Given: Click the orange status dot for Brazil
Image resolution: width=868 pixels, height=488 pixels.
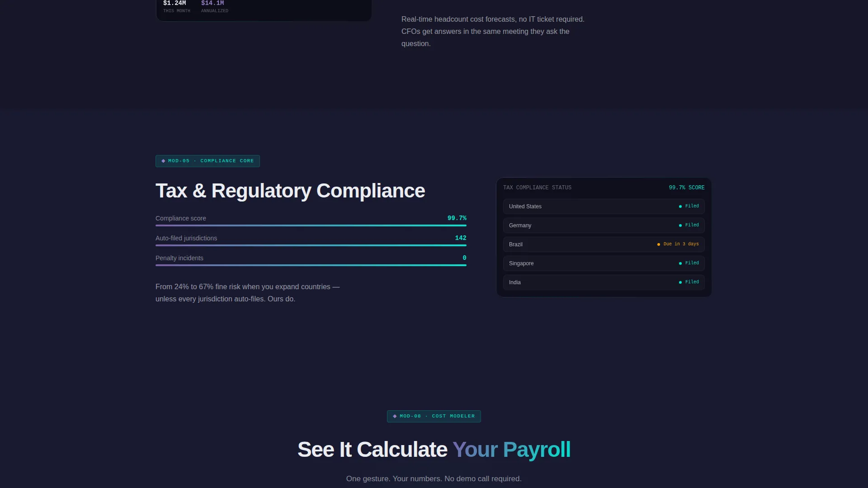Looking at the screenshot, I should click(x=659, y=244).
